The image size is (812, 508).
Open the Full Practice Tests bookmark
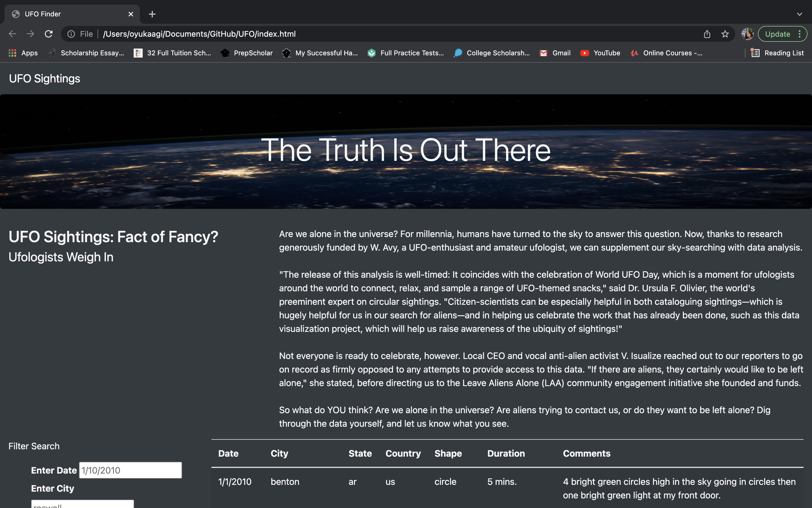point(406,53)
